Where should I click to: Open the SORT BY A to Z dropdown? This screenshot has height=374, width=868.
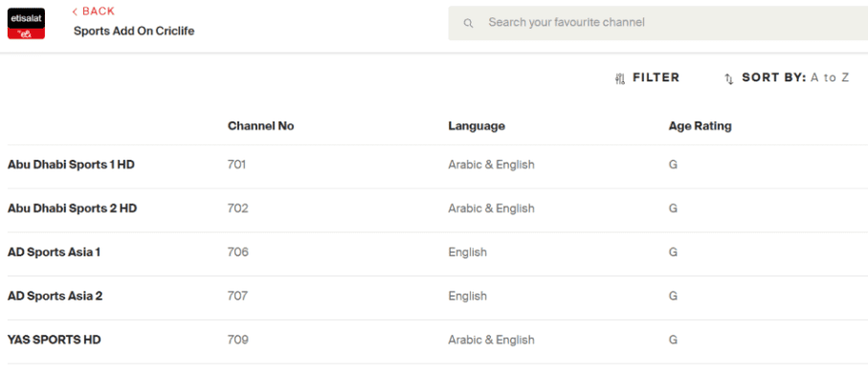coord(787,78)
